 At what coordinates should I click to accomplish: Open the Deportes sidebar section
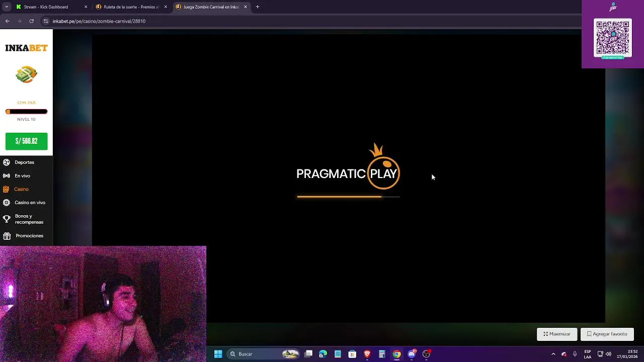click(25, 162)
